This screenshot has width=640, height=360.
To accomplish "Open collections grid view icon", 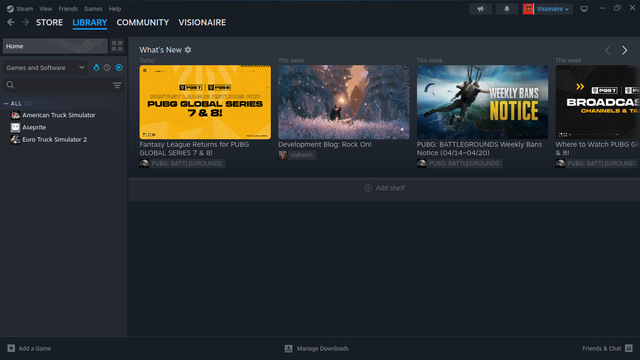I will coord(117,46).
